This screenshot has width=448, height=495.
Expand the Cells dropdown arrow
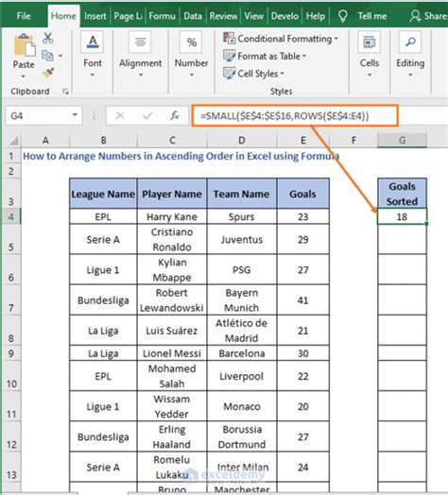[x=370, y=76]
